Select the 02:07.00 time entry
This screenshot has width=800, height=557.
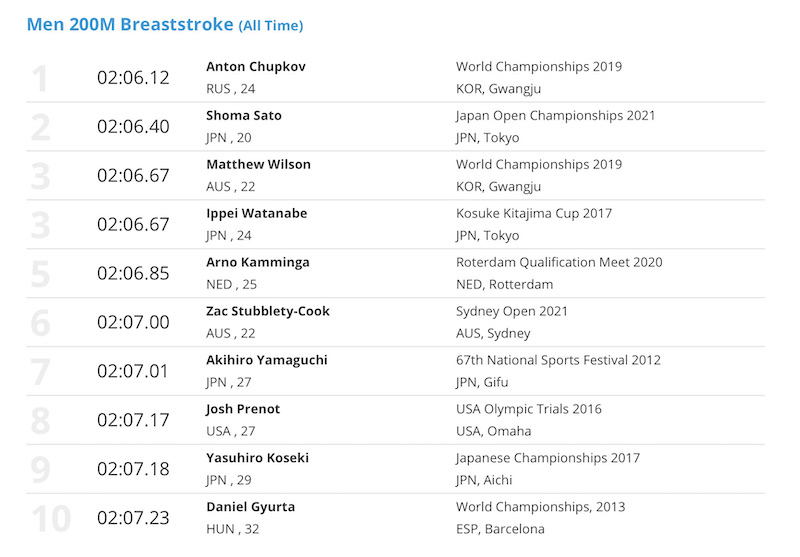click(x=133, y=322)
